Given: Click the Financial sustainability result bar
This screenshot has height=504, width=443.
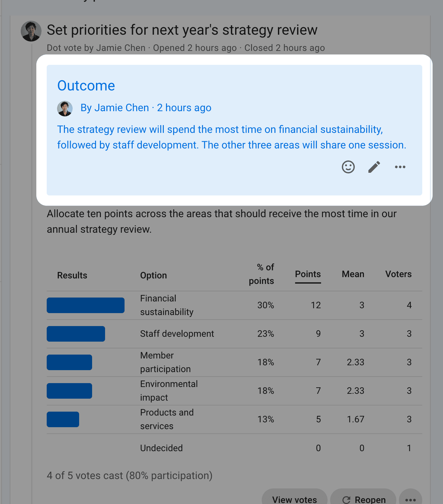Looking at the screenshot, I should pos(86,305).
